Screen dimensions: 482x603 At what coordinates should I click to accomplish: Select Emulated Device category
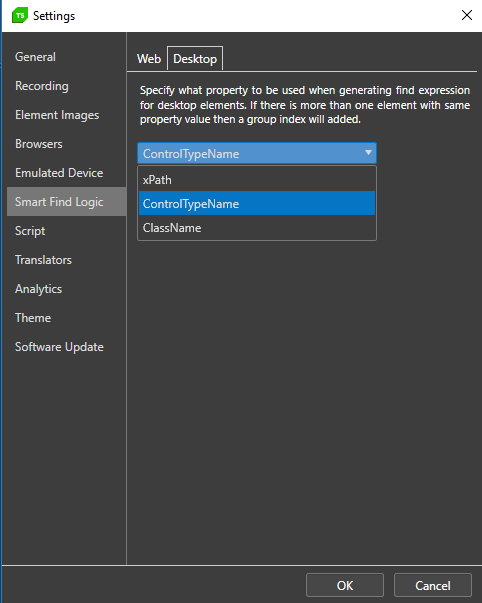pos(59,173)
